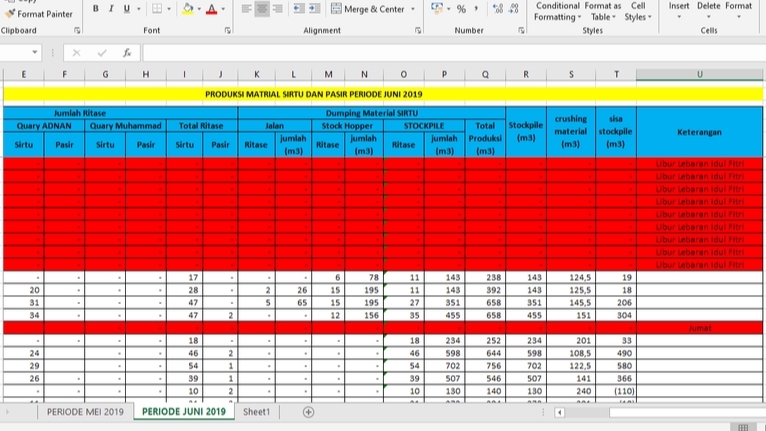Open Conditional Formatting menu

pos(557,11)
